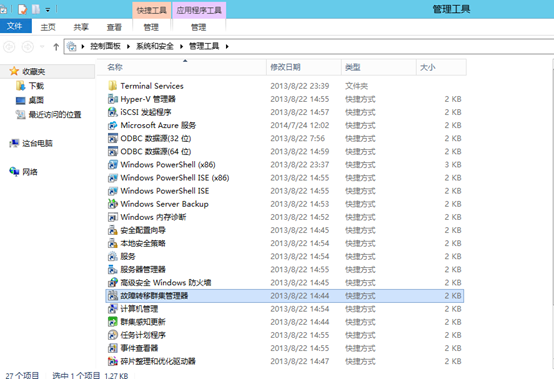The height and width of the screenshot is (379, 554).
Task: Click the 高级安全 Windows 防火墙 icon
Action: click(x=112, y=282)
